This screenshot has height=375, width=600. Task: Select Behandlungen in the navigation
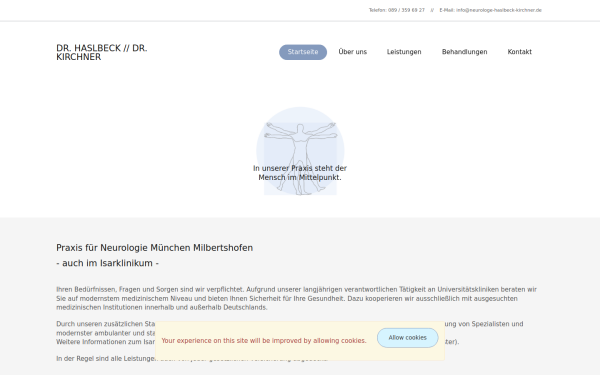(x=465, y=52)
